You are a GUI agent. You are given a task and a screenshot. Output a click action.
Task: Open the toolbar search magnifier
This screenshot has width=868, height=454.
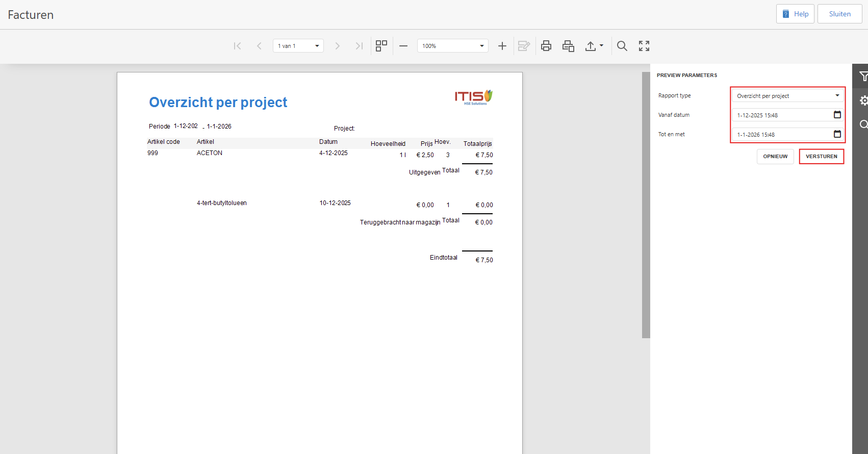click(622, 46)
